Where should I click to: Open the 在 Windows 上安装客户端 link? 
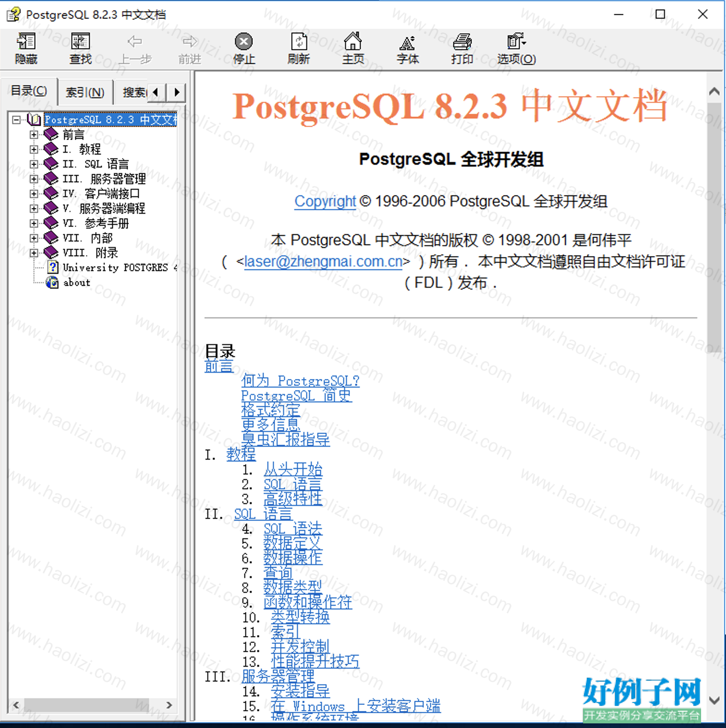tap(356, 706)
